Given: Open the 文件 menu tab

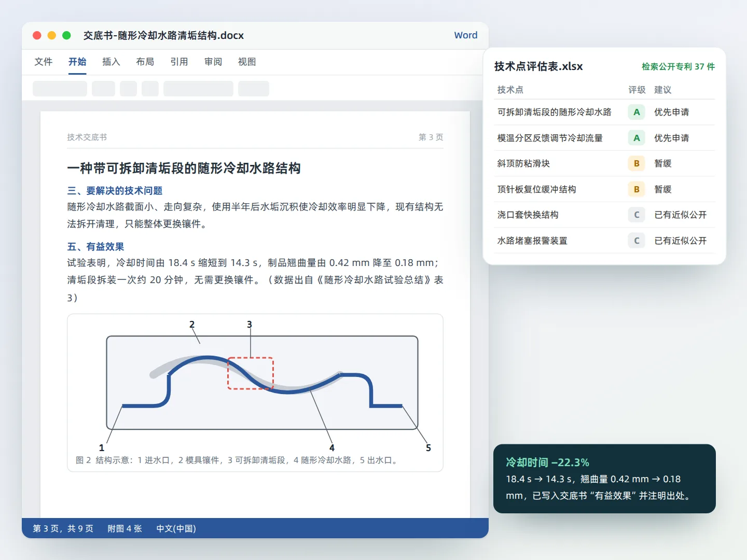Looking at the screenshot, I should pyautogui.click(x=44, y=62).
